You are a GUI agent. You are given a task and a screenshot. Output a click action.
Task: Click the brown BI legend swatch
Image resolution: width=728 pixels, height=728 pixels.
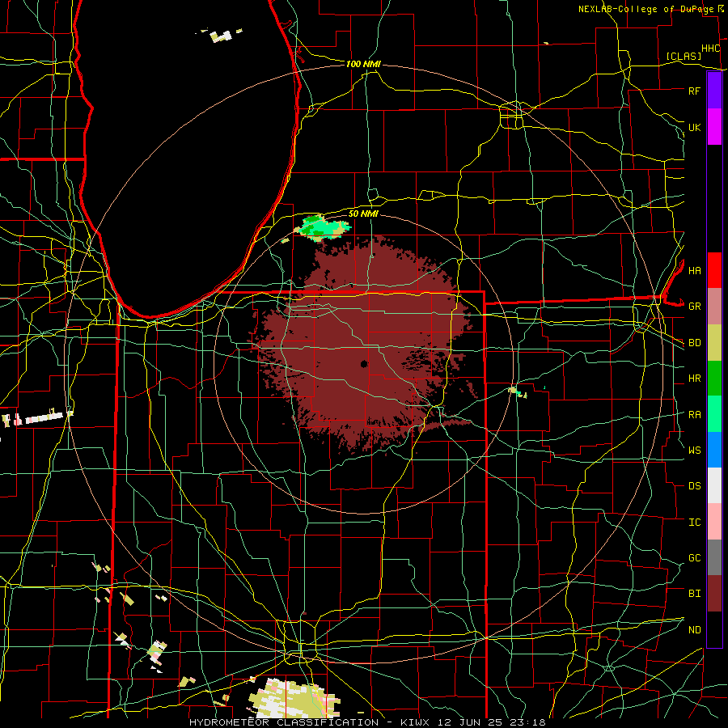(x=714, y=594)
